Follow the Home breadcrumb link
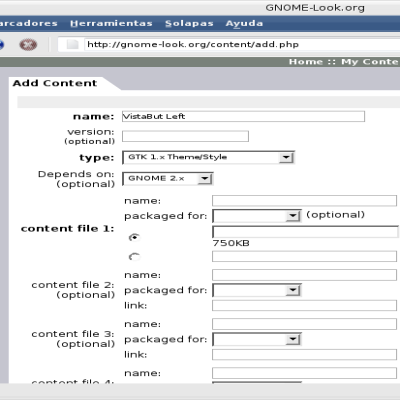400x400 pixels. pos(306,62)
